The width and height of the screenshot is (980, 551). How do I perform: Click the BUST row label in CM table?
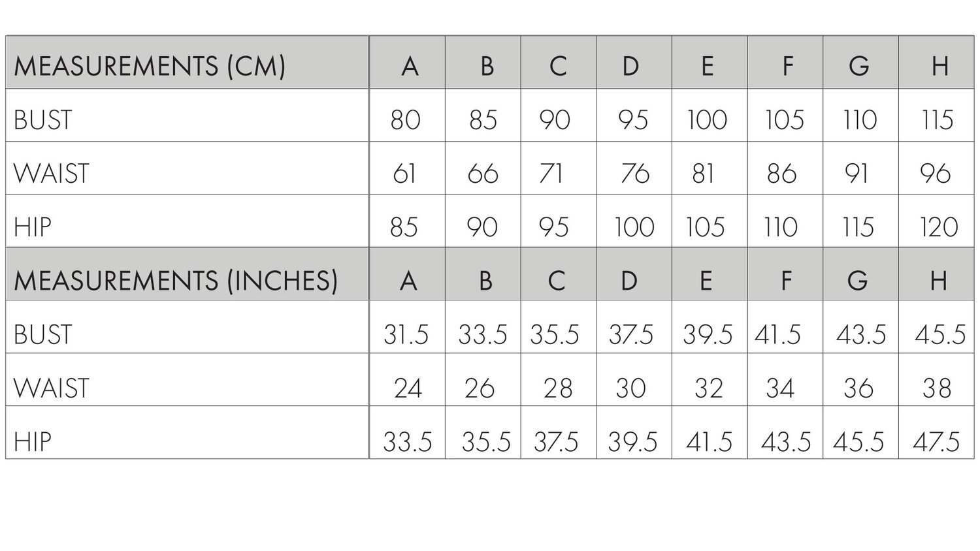(43, 120)
